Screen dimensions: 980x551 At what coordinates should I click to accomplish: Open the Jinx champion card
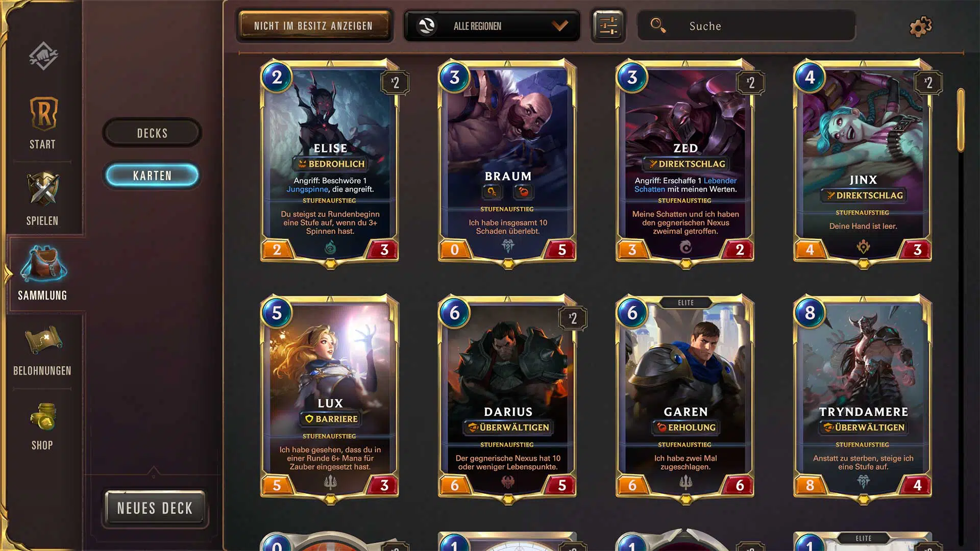click(863, 162)
